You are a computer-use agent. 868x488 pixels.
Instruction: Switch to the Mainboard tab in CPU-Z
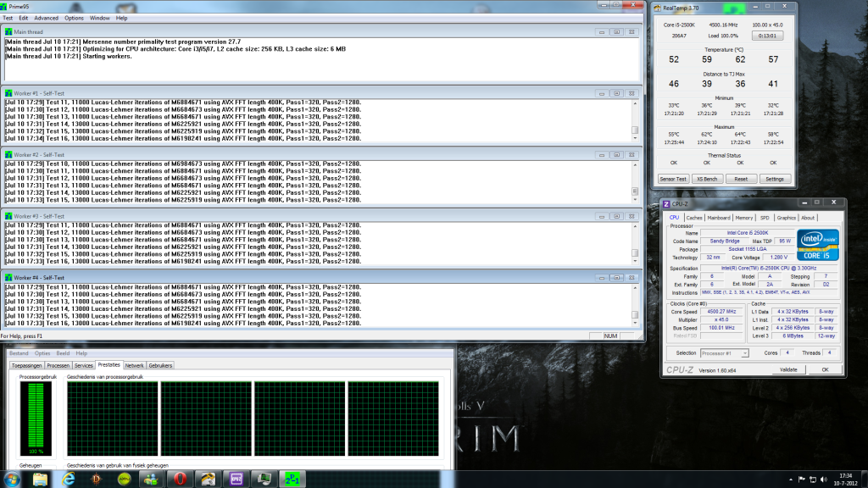click(719, 218)
